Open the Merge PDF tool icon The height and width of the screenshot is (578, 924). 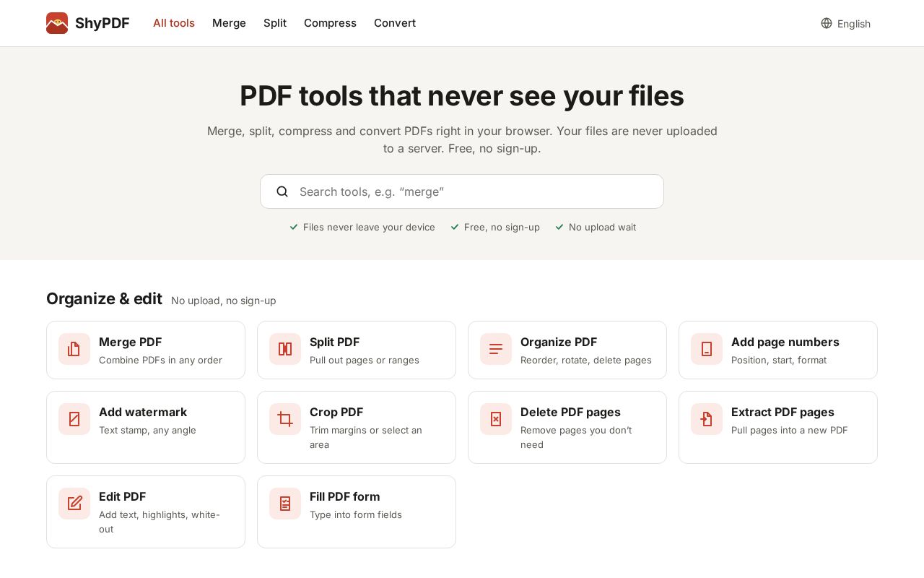(x=74, y=349)
